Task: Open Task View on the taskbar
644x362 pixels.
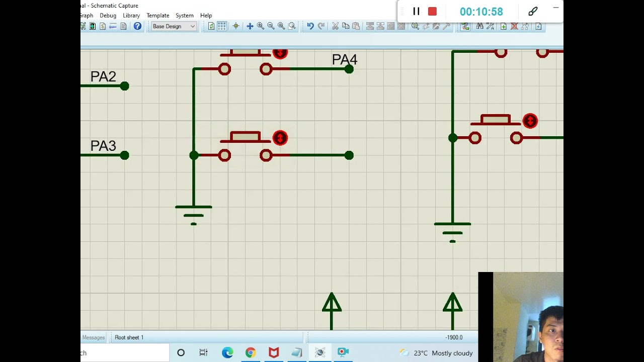Action: (203, 352)
